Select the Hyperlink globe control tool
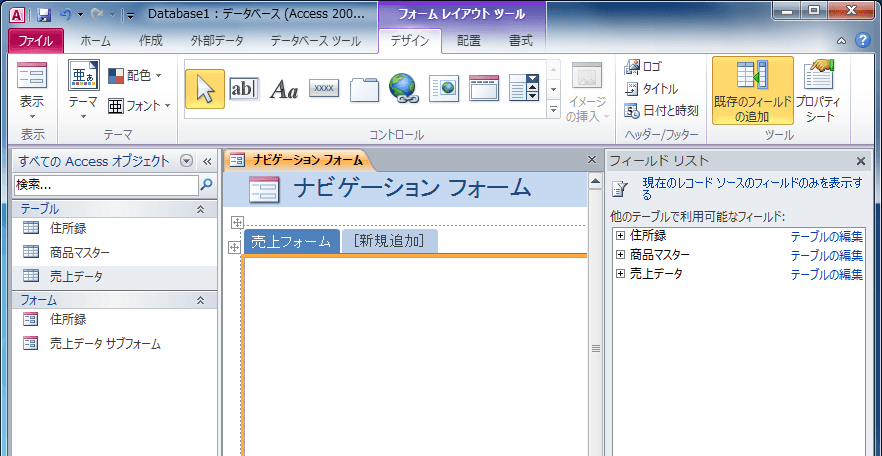Image resolution: width=882 pixels, height=456 pixels. click(x=403, y=89)
